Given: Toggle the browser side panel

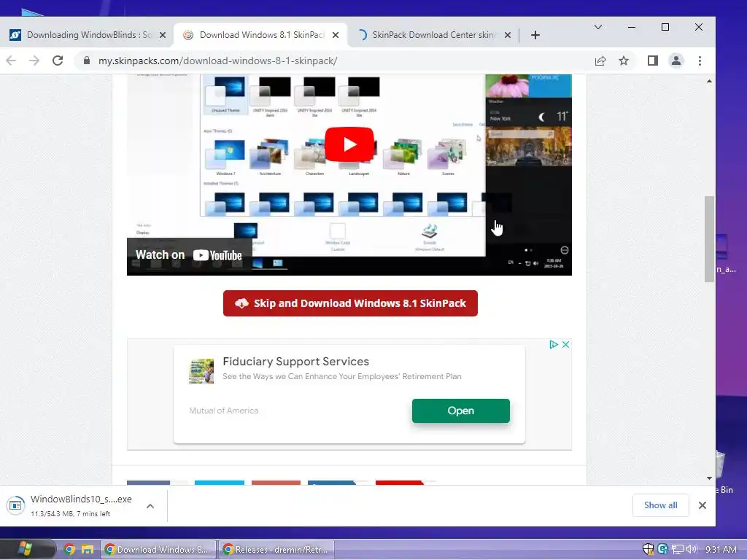Looking at the screenshot, I should click(653, 61).
